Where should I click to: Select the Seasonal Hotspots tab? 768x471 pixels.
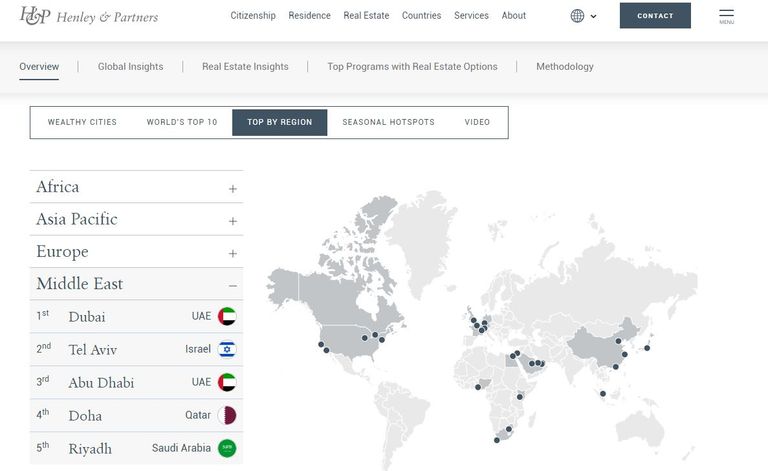point(388,122)
